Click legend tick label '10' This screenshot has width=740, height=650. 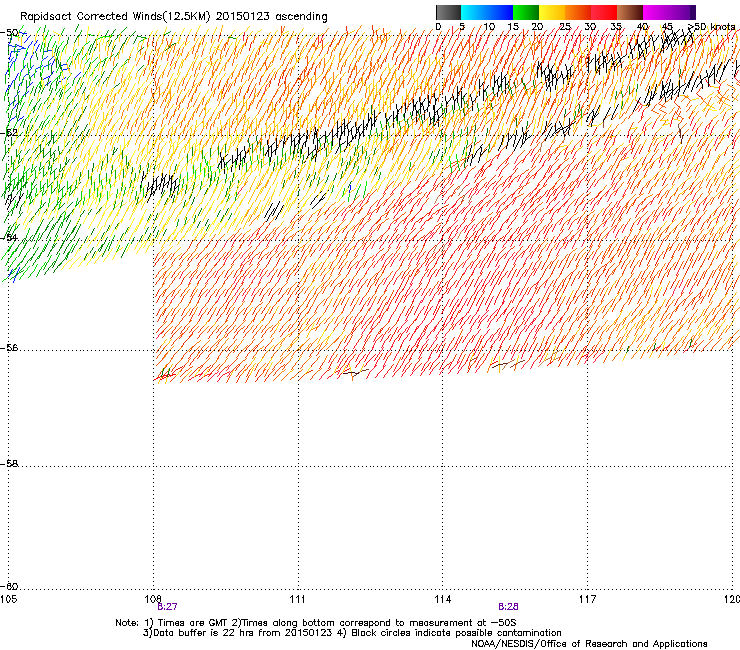489,26
